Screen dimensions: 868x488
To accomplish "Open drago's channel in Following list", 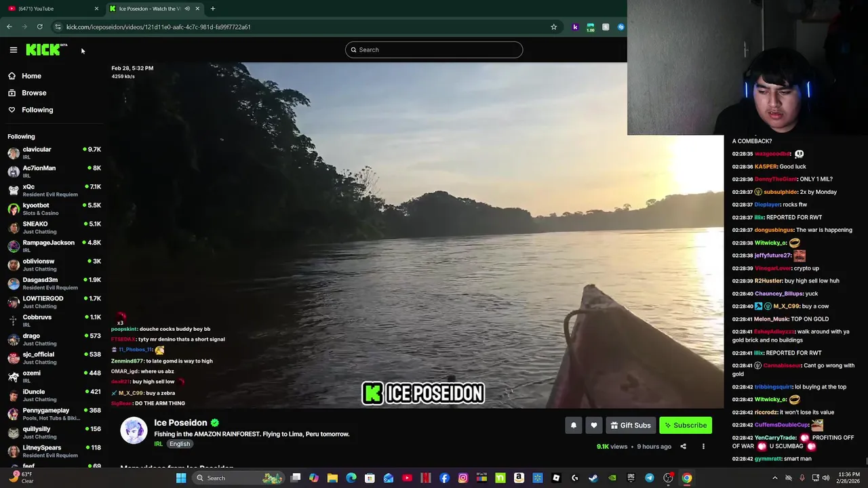I will tap(54, 340).
